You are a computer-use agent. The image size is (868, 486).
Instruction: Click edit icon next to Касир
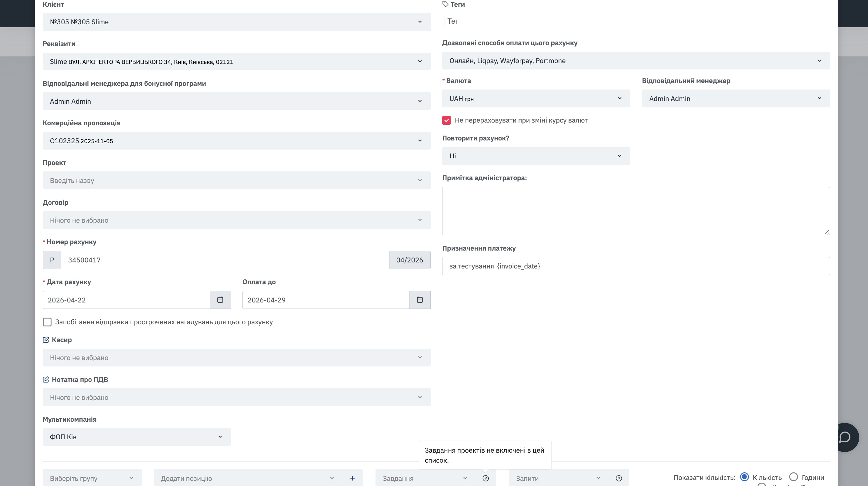[46, 340]
